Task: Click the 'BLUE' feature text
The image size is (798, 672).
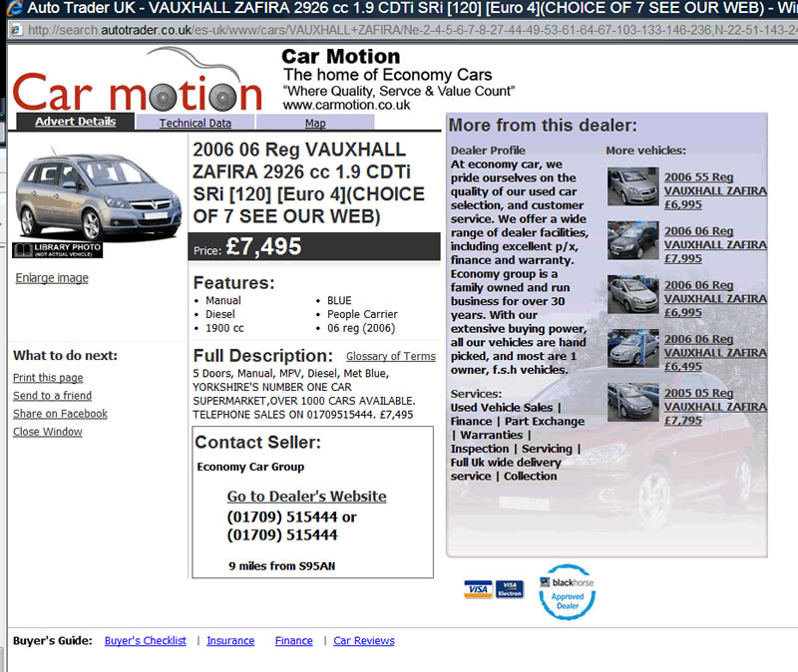Action: (339, 301)
